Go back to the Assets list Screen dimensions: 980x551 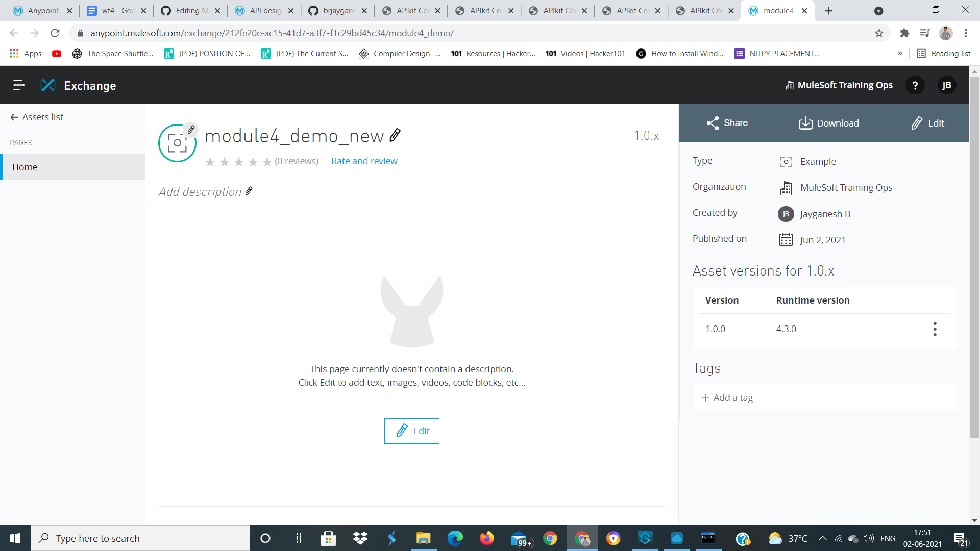[36, 117]
